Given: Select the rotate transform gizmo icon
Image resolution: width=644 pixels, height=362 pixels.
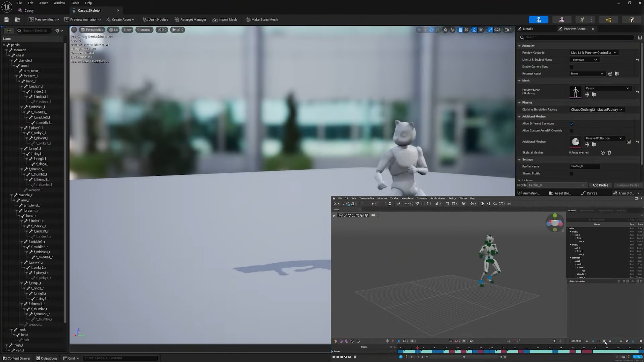Looking at the screenshot, I should (432, 30).
